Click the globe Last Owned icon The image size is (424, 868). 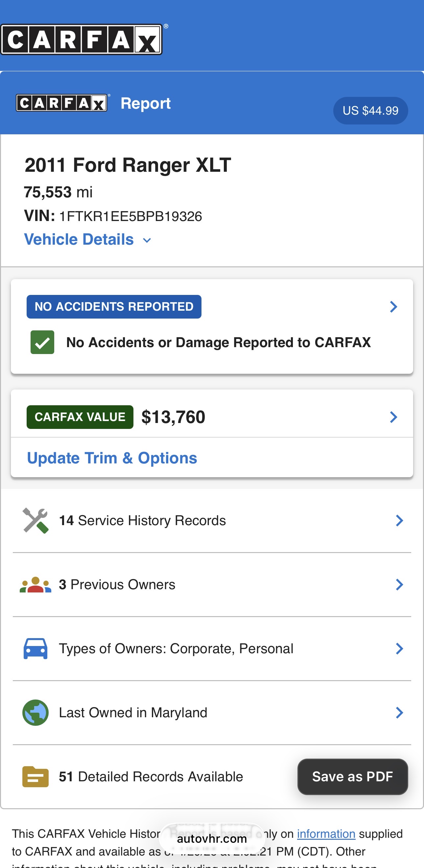pos(35,712)
